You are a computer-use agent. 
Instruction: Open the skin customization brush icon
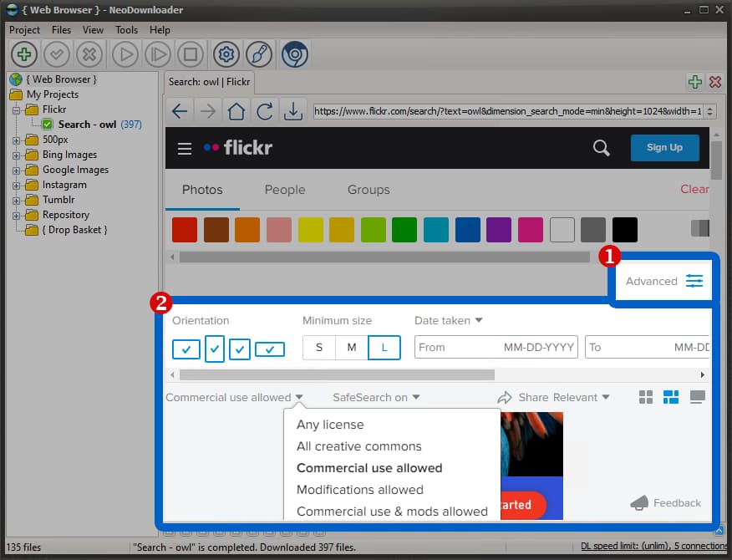pyautogui.click(x=258, y=53)
